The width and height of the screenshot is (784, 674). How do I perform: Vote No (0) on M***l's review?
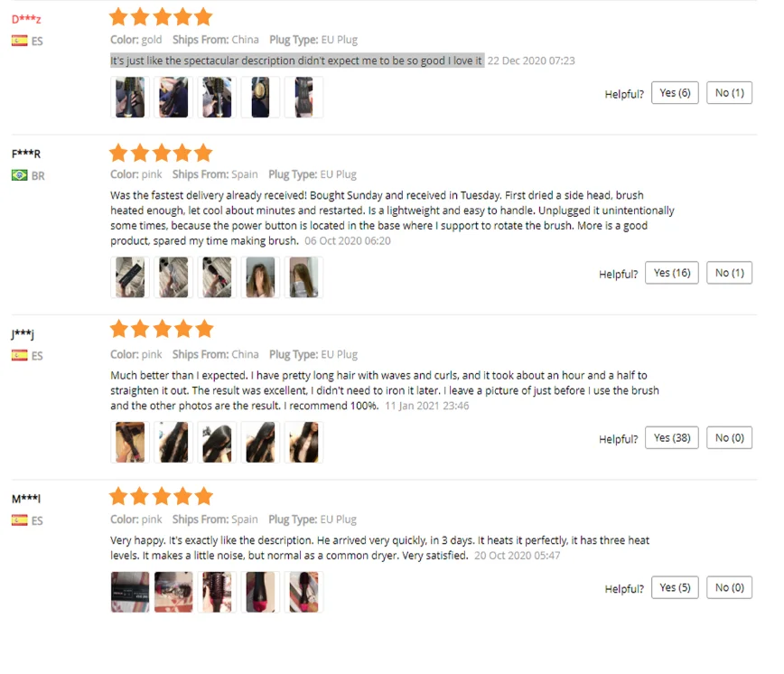click(x=729, y=587)
